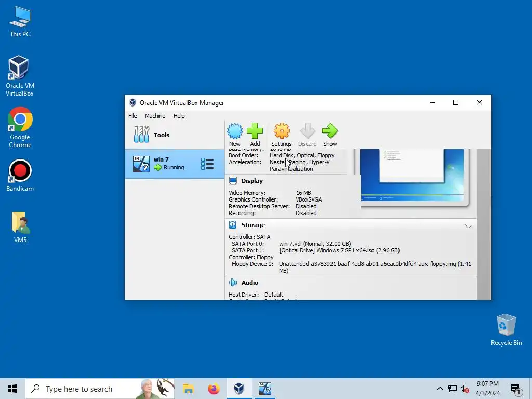Click the Running status text
The width and height of the screenshot is (532, 399).
[x=174, y=167]
